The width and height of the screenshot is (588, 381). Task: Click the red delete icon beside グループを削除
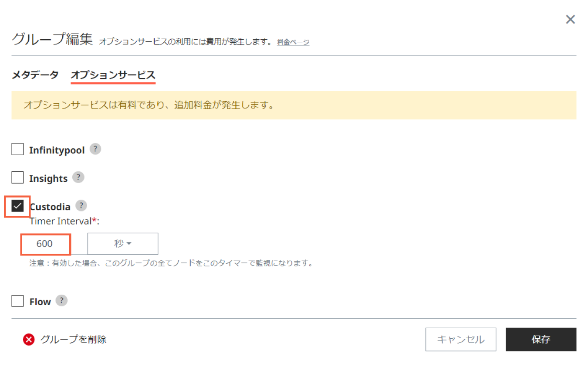[28, 340]
